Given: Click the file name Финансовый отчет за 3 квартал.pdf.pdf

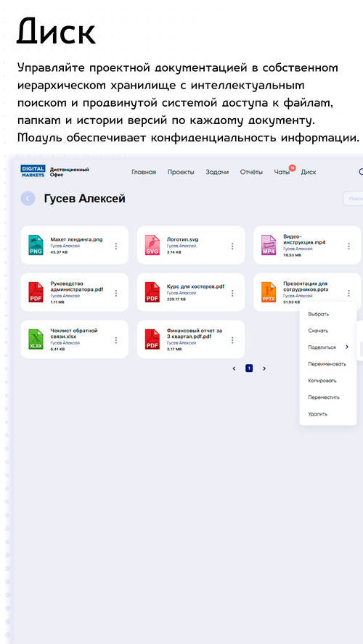Looking at the screenshot, I should pyautogui.click(x=195, y=334).
